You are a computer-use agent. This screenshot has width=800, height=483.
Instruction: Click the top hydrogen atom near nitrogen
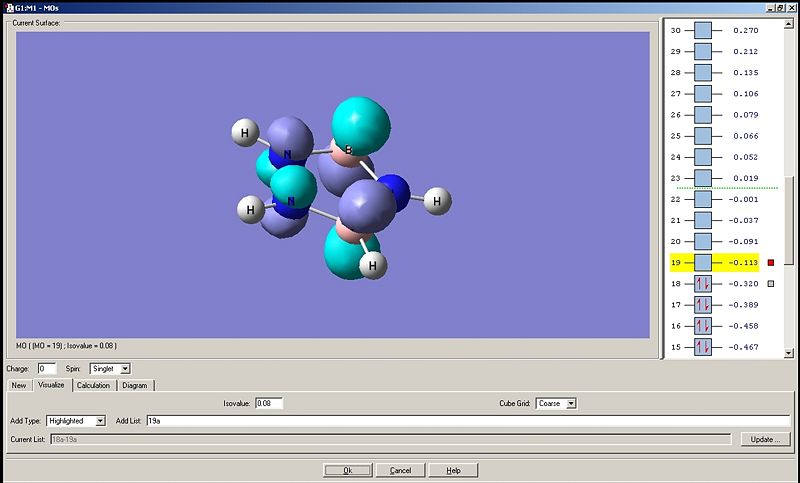click(x=245, y=133)
